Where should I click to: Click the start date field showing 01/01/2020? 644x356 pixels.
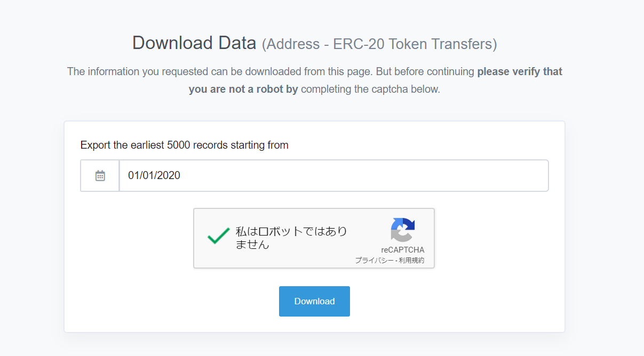click(333, 175)
